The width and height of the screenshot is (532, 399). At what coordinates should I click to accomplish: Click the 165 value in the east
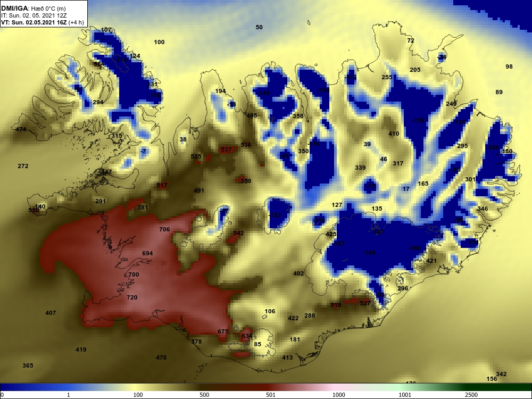(423, 184)
